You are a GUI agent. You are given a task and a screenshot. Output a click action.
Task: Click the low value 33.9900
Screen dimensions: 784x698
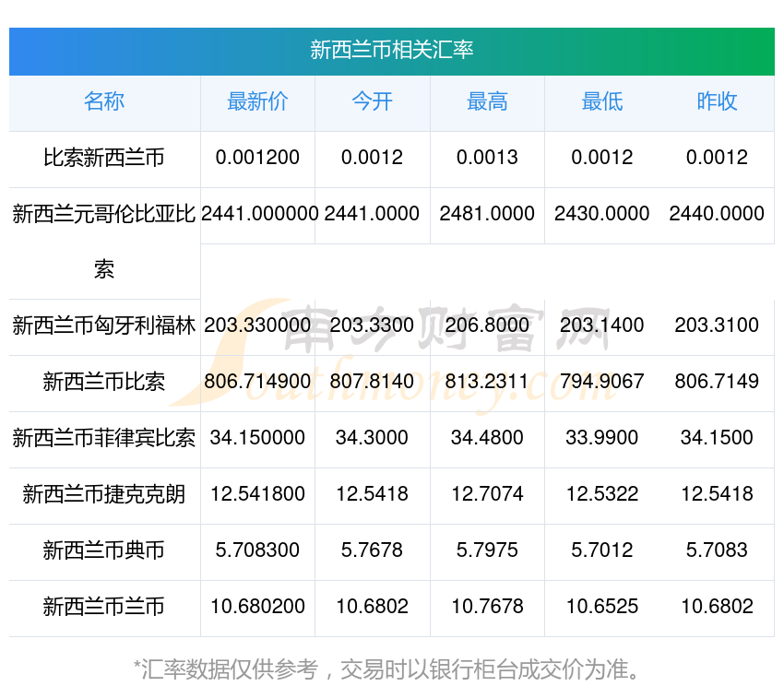pyautogui.click(x=602, y=438)
